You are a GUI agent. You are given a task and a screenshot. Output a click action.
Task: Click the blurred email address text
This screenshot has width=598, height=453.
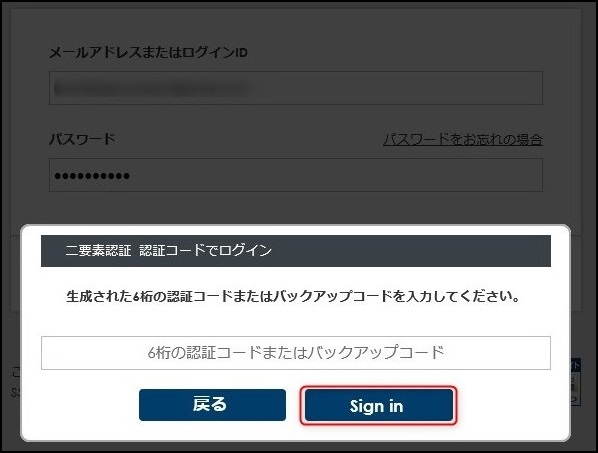click(152, 88)
